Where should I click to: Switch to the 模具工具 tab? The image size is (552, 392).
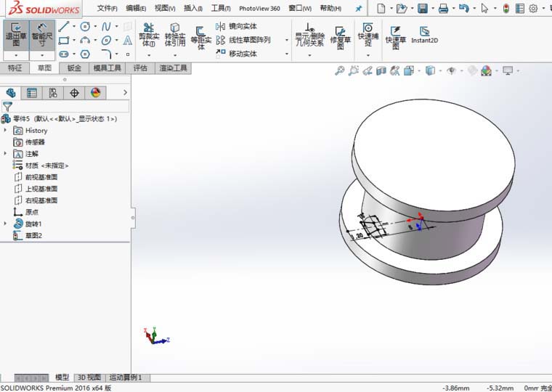(107, 68)
